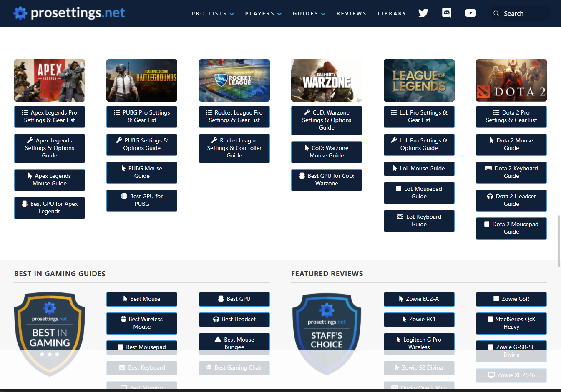Screen dimensions: 561x392
Task: Open Best GPU for PUBG
Action: [x=142, y=200]
